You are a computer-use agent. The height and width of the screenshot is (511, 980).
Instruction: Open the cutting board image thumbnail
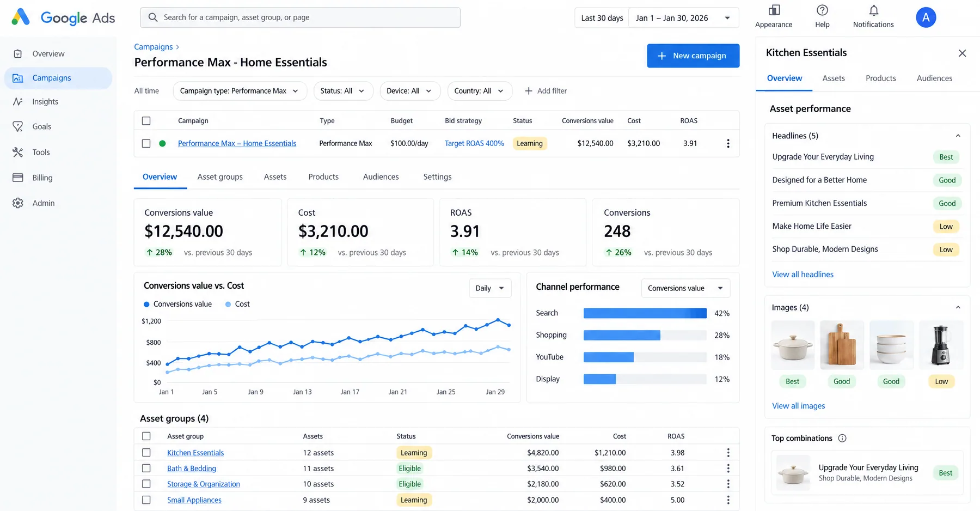(842, 345)
